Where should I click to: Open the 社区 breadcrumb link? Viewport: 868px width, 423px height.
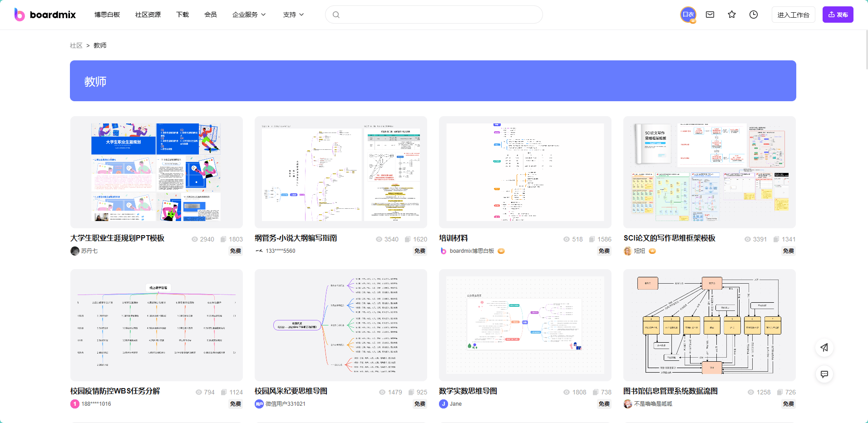coord(76,45)
